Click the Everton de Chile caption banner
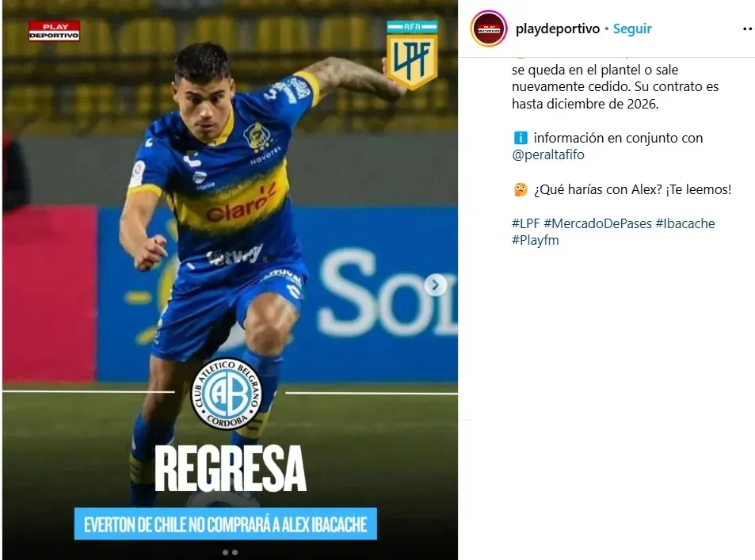 click(225, 524)
